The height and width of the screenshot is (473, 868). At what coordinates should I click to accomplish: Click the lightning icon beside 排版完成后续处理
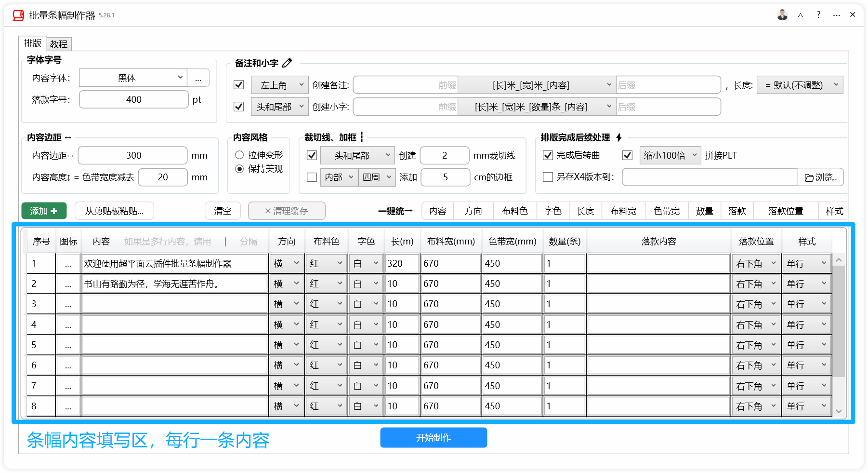(x=618, y=137)
